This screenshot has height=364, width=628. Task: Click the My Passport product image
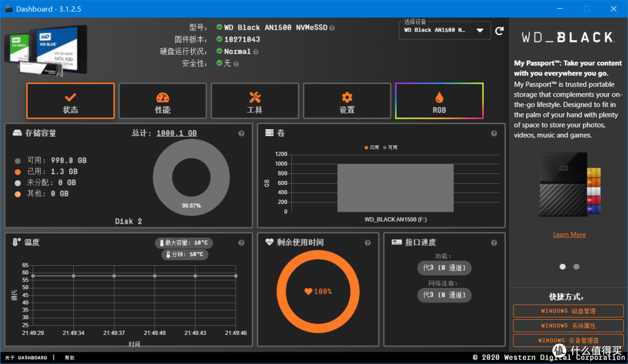[569, 184]
